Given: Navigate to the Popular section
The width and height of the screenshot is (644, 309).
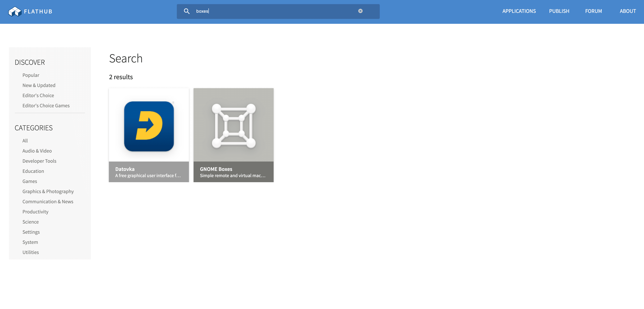Looking at the screenshot, I should pyautogui.click(x=31, y=75).
